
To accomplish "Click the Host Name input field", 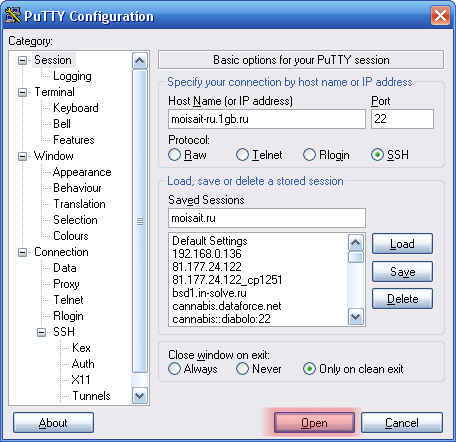I will pos(267,119).
